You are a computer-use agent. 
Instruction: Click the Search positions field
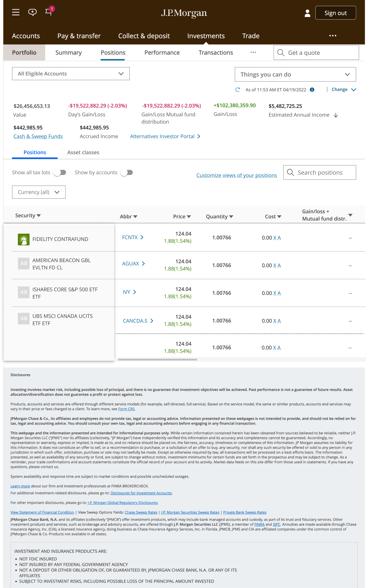click(x=320, y=172)
